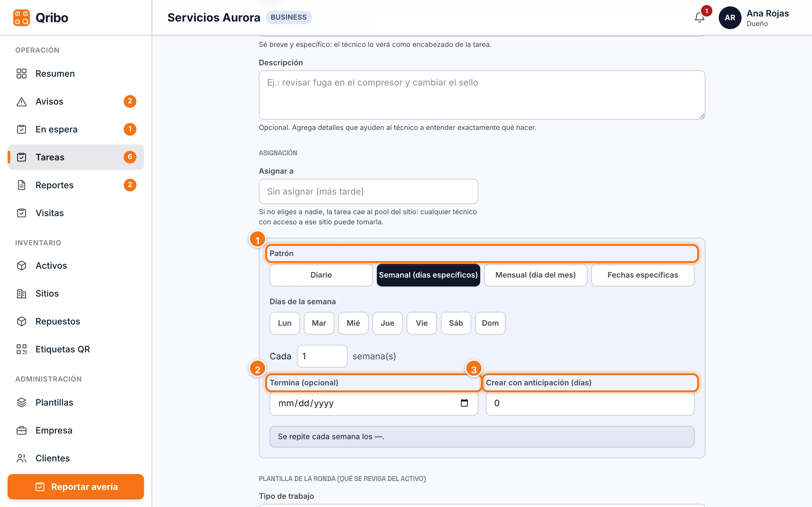Screen dimensions: 812x507
Task: Click the Sitios building icon
Action: click(x=22, y=293)
